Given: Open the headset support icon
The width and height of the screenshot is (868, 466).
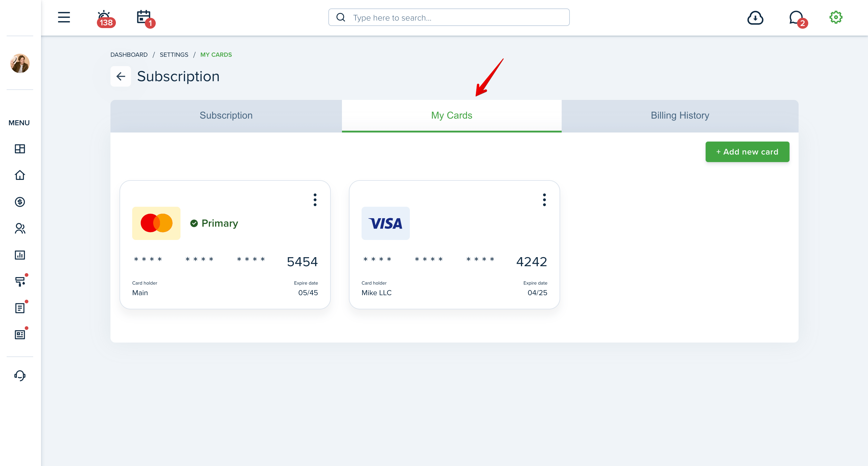Looking at the screenshot, I should click(20, 375).
